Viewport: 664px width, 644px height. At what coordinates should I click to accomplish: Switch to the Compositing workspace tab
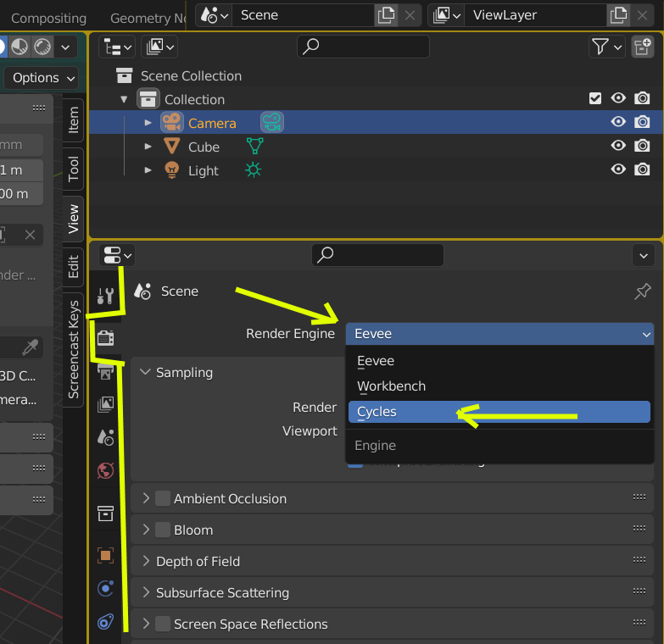point(48,18)
